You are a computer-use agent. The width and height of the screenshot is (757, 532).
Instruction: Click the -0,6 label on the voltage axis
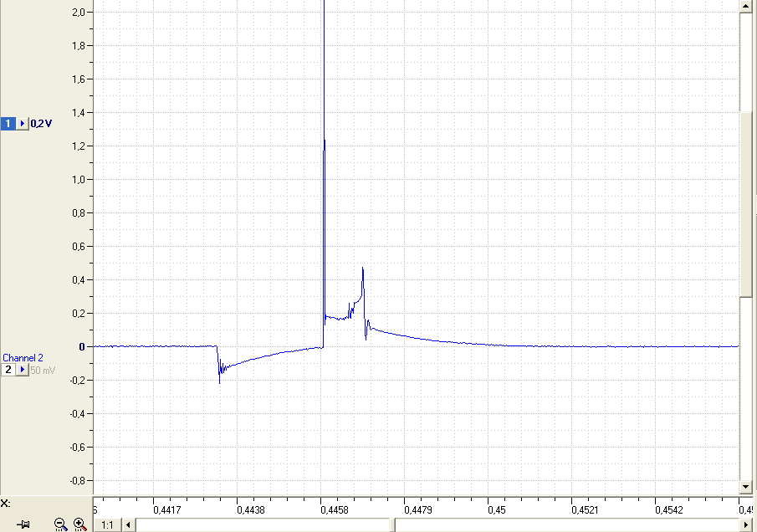click(77, 447)
